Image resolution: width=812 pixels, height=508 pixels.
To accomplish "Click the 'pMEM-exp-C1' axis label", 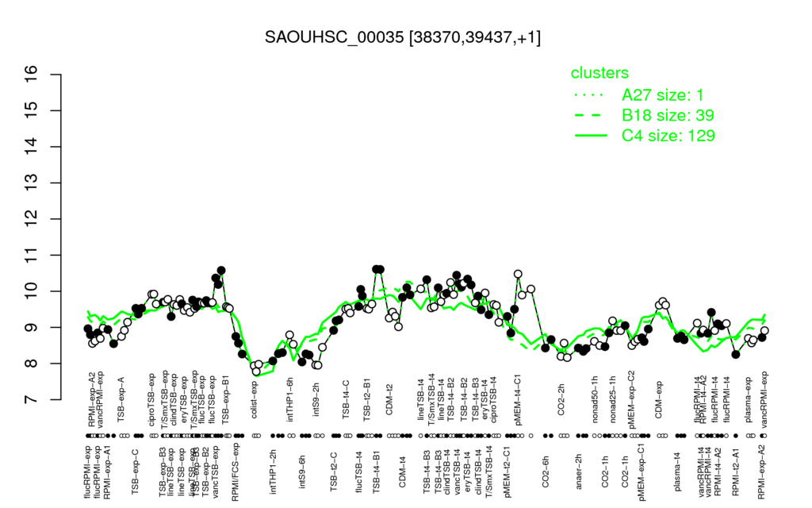I will [x=642, y=471].
